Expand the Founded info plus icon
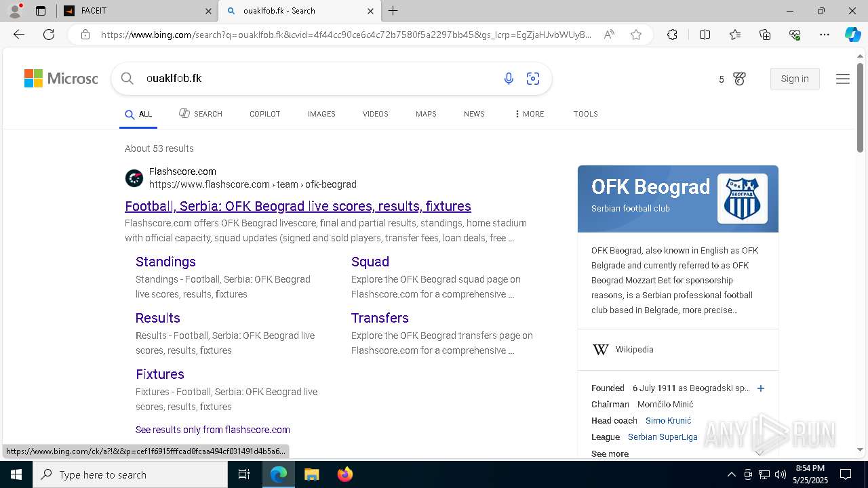 coord(761,388)
